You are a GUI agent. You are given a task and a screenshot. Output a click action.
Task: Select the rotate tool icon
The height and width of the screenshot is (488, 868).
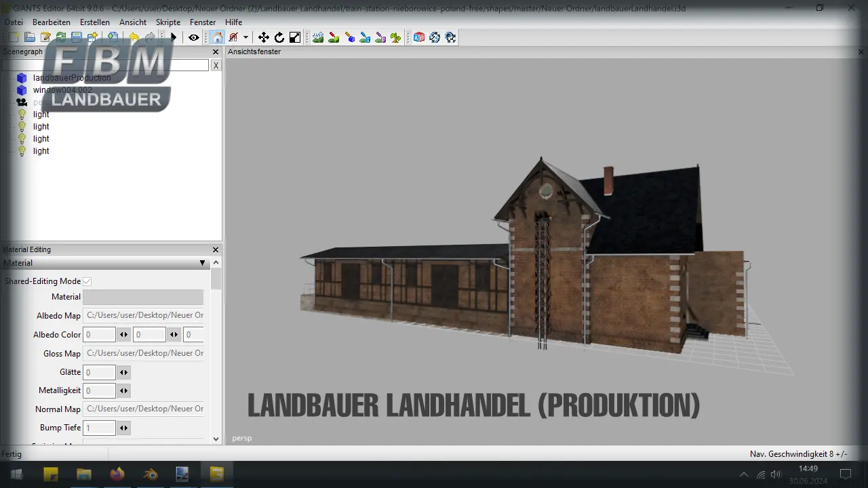[279, 37]
